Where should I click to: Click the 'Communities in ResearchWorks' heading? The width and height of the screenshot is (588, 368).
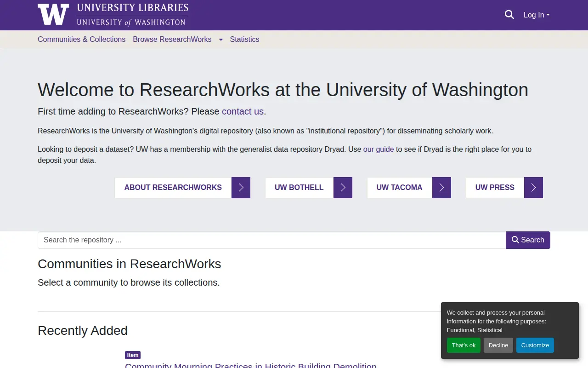(130, 264)
